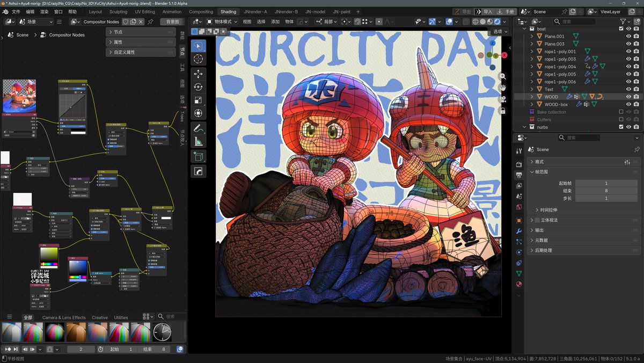
Task: Select the clock asset thumbnail
Action: tap(162, 332)
